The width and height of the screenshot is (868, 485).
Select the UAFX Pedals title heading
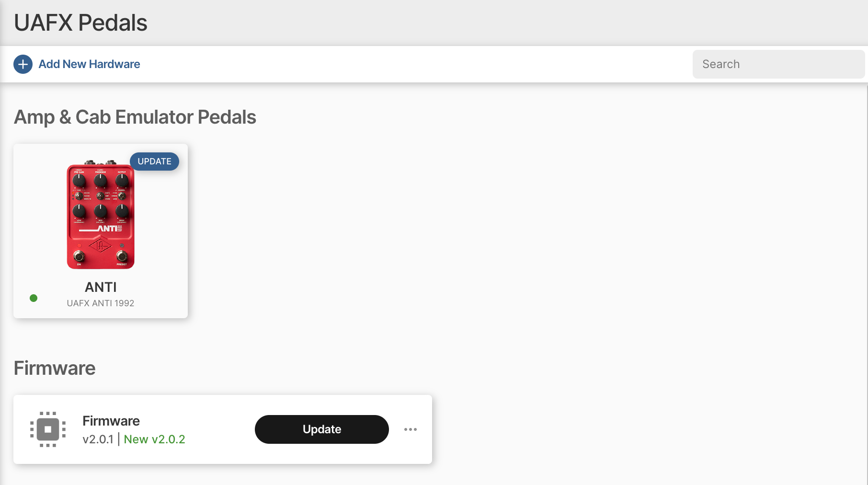pos(80,22)
